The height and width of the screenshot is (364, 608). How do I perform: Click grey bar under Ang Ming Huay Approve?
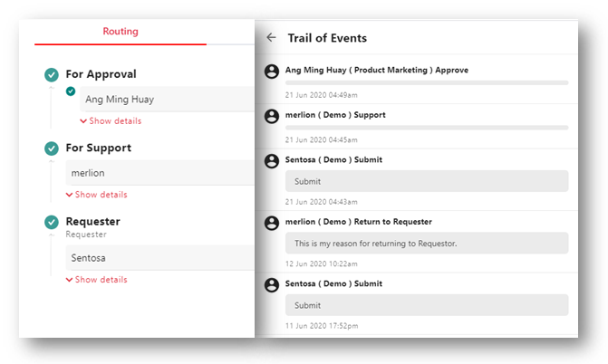pyautogui.click(x=427, y=82)
